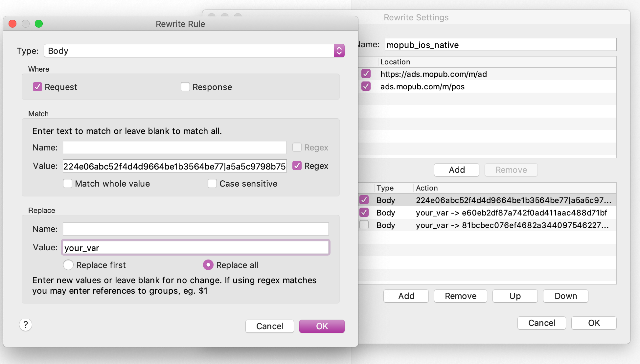Screen dimensions: 640x364
Task: Turn on Case sensitive matching
Action: click(x=212, y=183)
